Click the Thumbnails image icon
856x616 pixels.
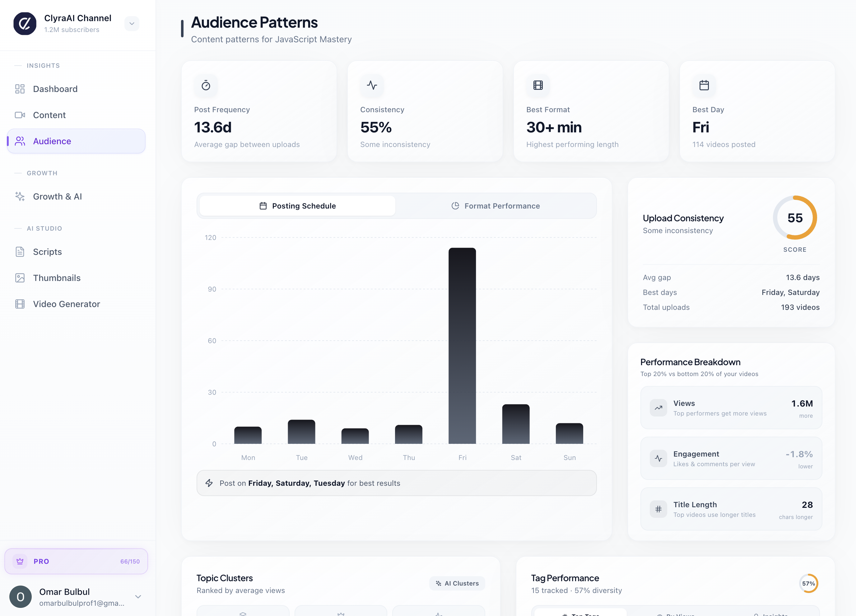click(20, 278)
